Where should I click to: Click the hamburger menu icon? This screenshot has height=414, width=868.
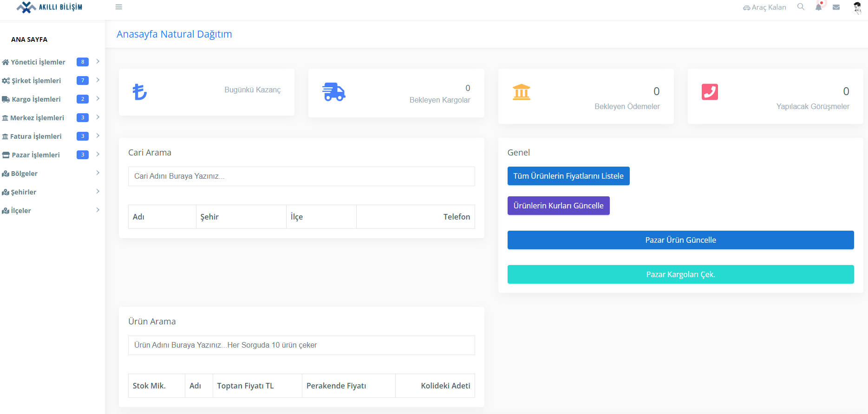point(119,7)
